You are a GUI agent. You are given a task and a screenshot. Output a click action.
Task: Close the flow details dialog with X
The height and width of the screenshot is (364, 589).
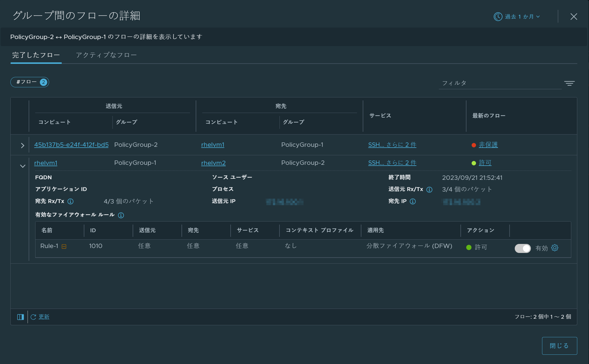[574, 17]
